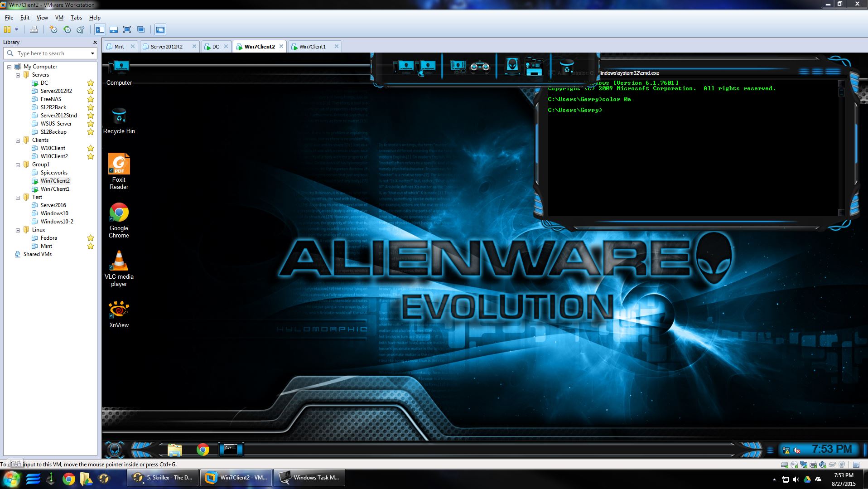Open the Tabs menu
This screenshot has height=489, width=868.
pyautogui.click(x=76, y=18)
